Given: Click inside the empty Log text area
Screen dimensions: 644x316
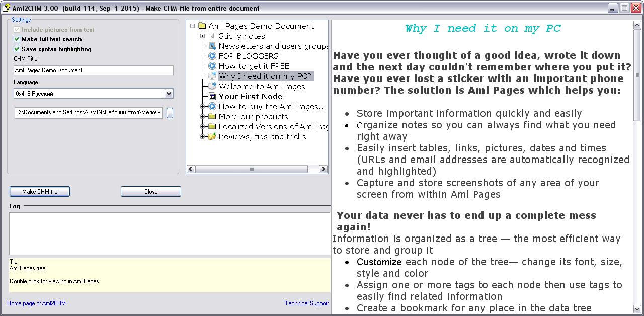Looking at the screenshot, I should pos(170,233).
